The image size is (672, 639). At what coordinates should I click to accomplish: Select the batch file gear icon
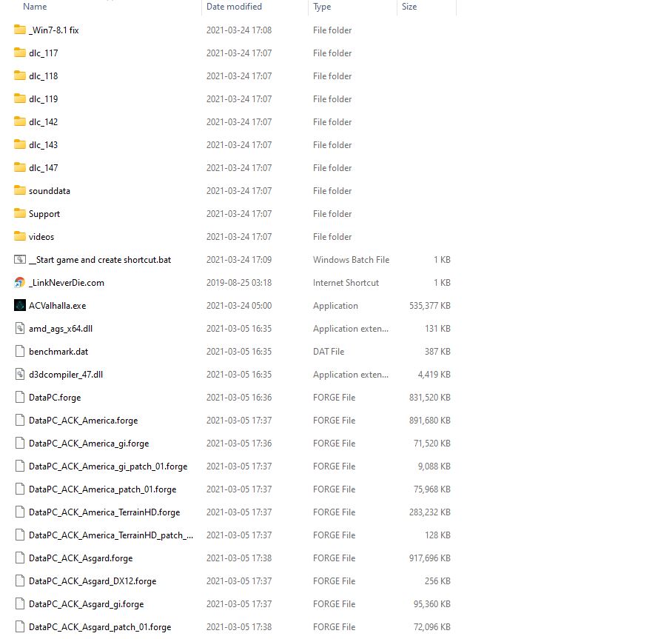(20, 260)
